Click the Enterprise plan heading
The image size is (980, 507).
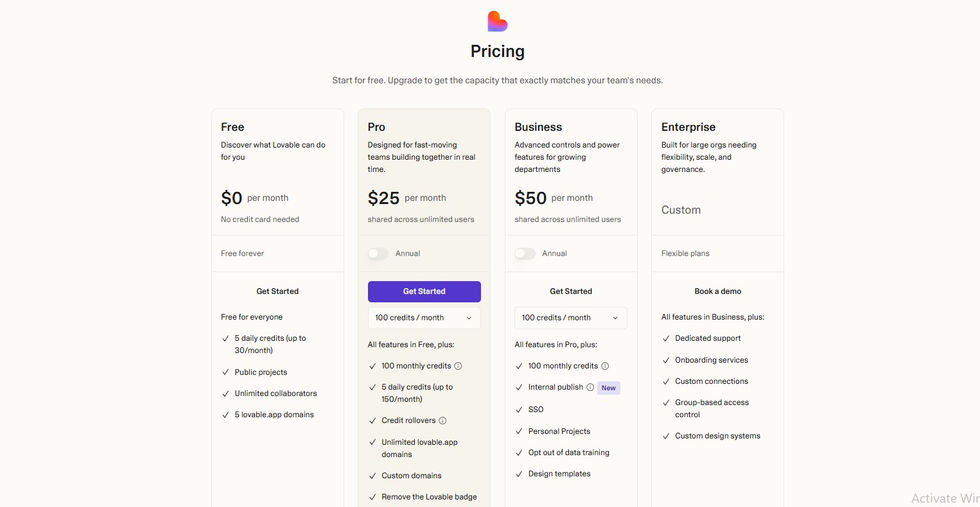pyautogui.click(x=688, y=127)
